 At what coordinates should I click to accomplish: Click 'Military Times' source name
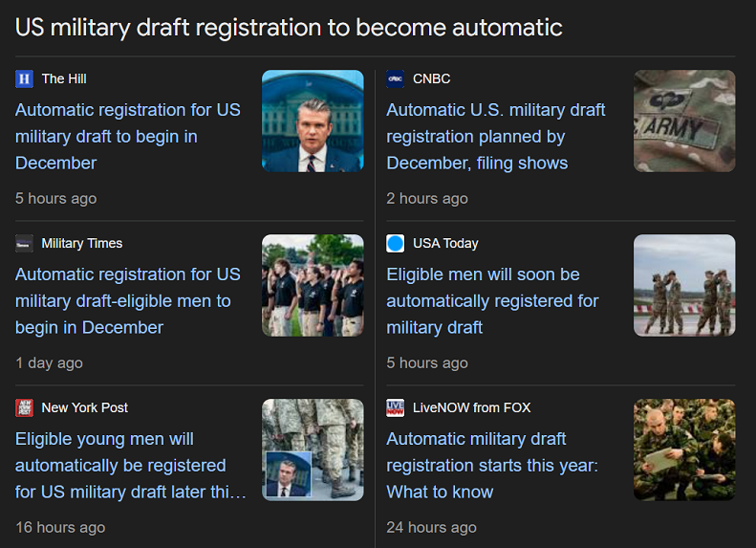coord(82,243)
